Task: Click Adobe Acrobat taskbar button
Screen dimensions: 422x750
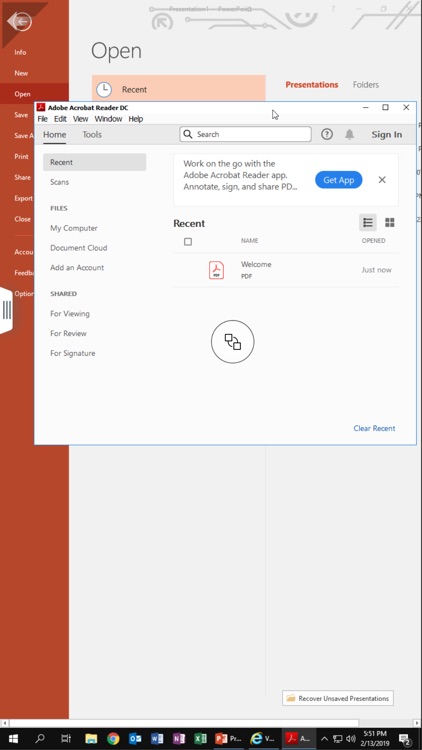Action: pyautogui.click(x=298, y=739)
